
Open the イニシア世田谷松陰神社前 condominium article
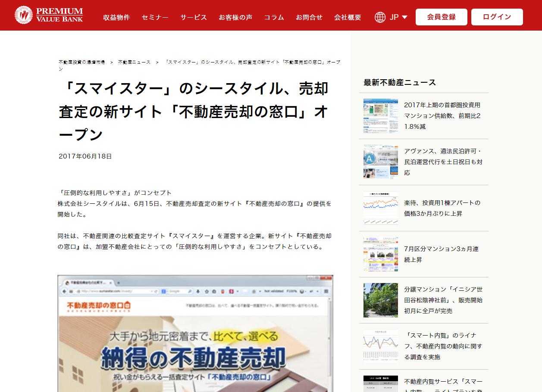tap(443, 300)
